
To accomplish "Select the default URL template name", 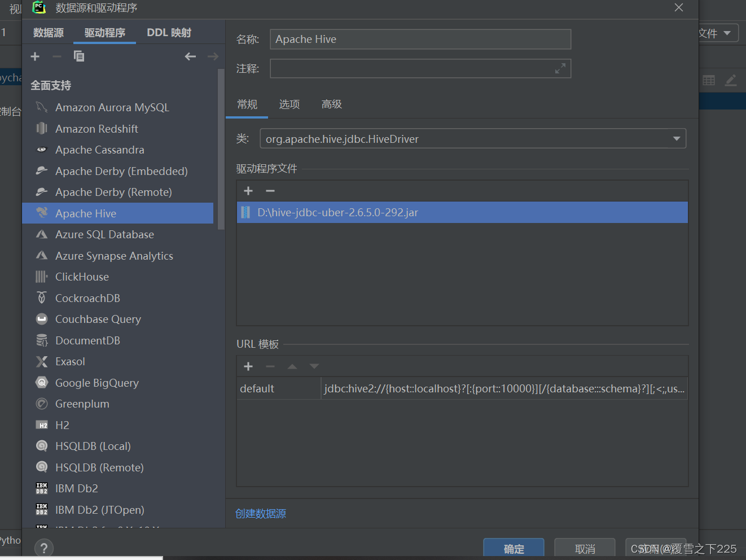I will pyautogui.click(x=279, y=389).
